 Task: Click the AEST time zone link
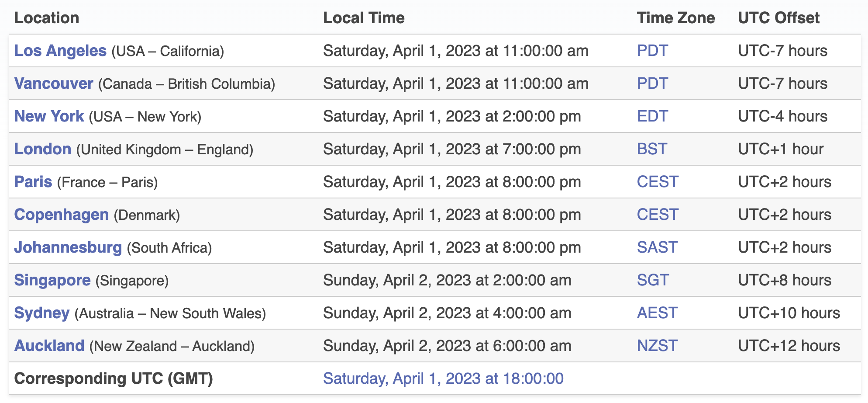pos(657,313)
